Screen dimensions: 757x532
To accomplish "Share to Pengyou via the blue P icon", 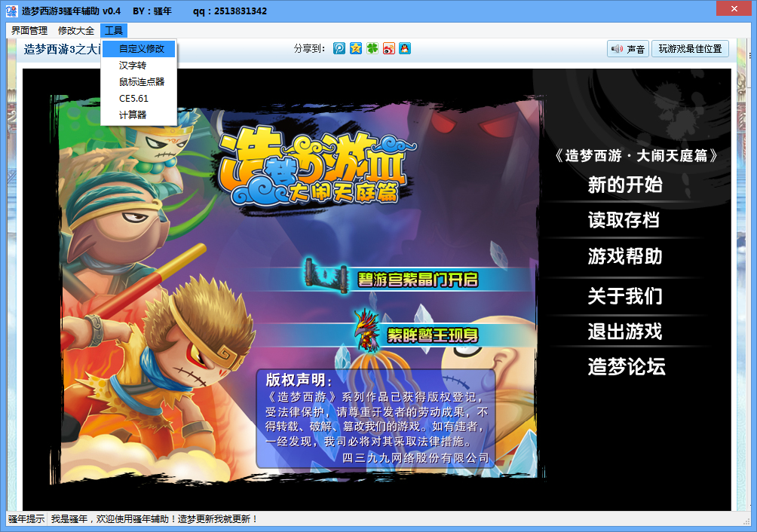I will 339,48.
